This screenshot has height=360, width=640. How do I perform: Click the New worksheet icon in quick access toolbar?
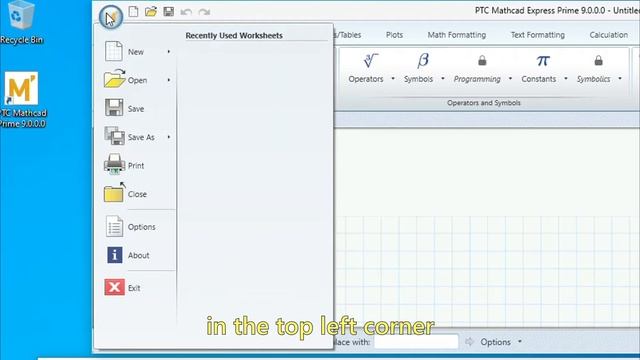(x=133, y=11)
